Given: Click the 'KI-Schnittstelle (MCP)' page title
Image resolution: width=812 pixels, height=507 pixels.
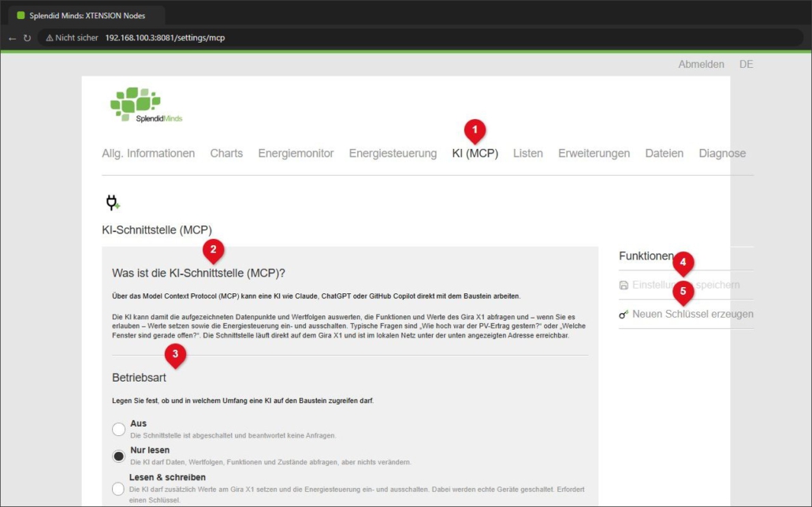Looking at the screenshot, I should [156, 230].
